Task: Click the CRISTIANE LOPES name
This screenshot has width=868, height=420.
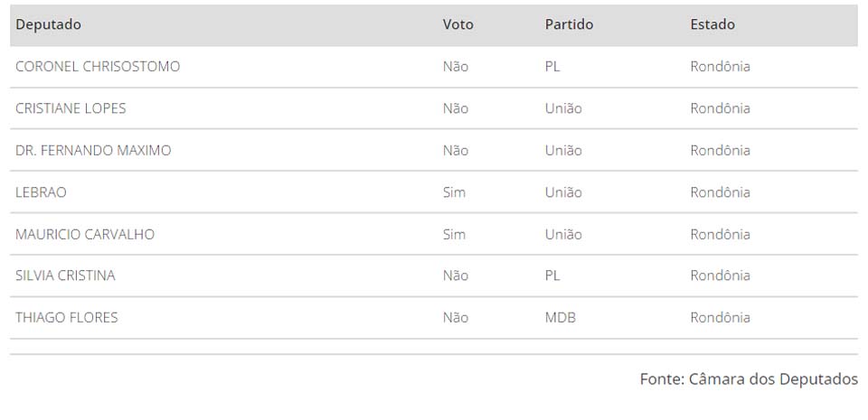Action: tap(71, 108)
